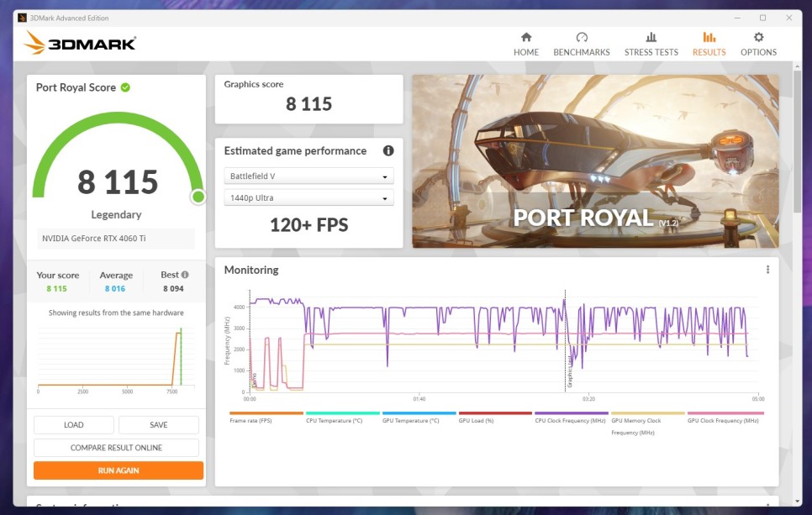This screenshot has width=812, height=515.
Task: Click the NVIDIA GeForce RTX 4060 Ti field
Action: pos(116,239)
